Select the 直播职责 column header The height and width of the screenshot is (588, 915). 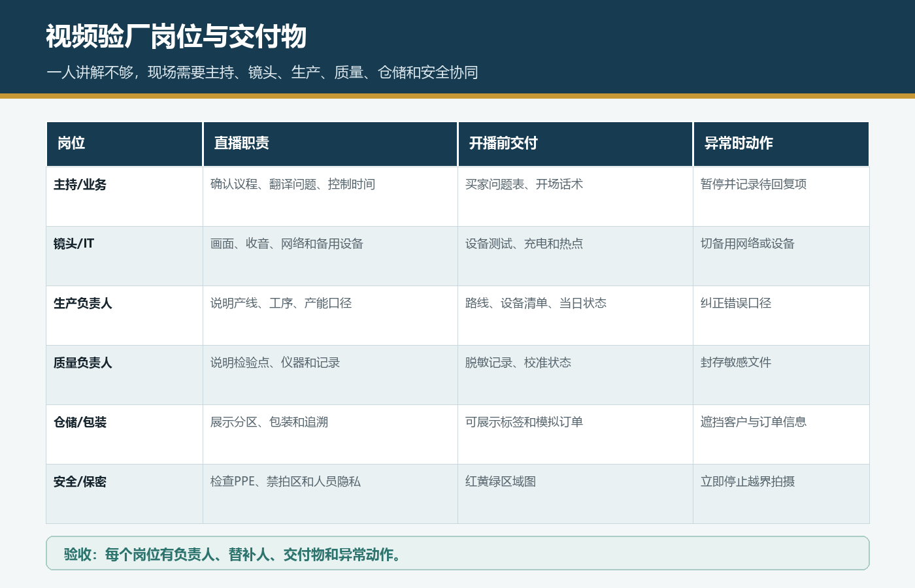coord(330,144)
